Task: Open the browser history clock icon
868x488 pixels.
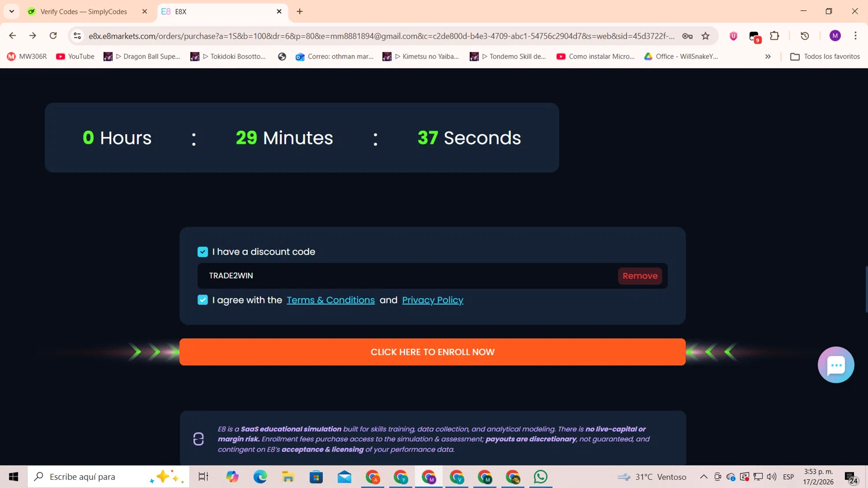Action: click(805, 36)
